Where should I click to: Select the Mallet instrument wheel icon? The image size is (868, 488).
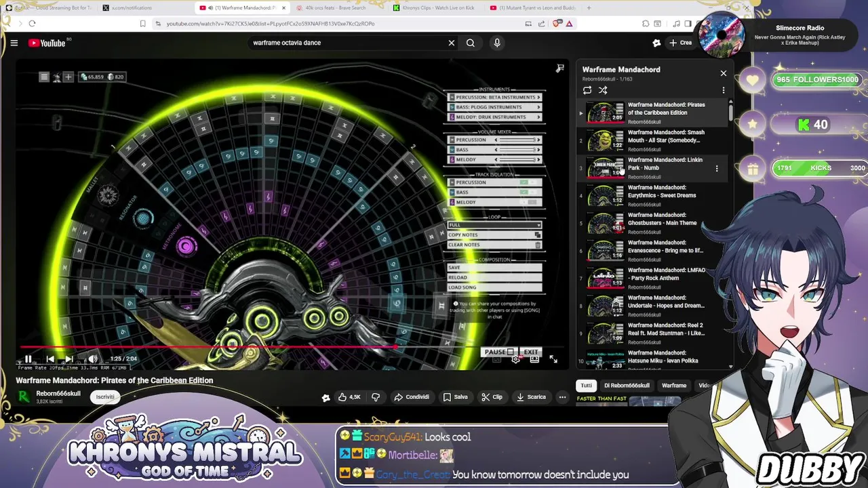click(108, 196)
